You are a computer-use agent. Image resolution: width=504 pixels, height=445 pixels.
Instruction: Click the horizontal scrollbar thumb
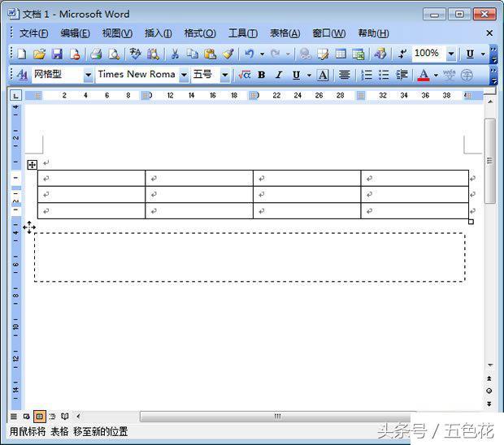click(x=276, y=417)
